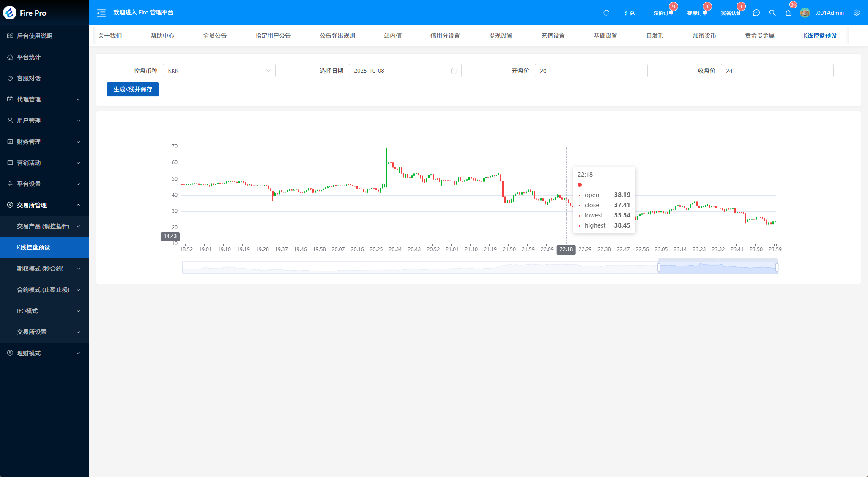
Task: Click the left handle of chart zoom slider
Action: [659, 267]
